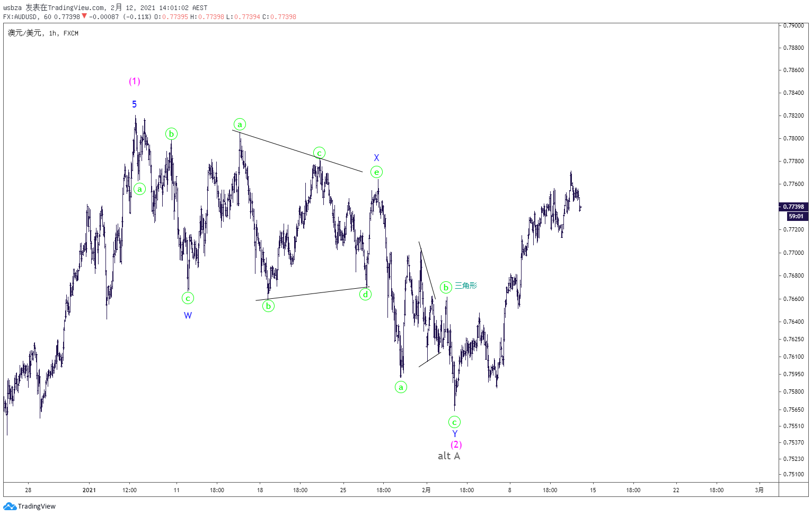Select the magenta (2) wave label

[x=456, y=444]
